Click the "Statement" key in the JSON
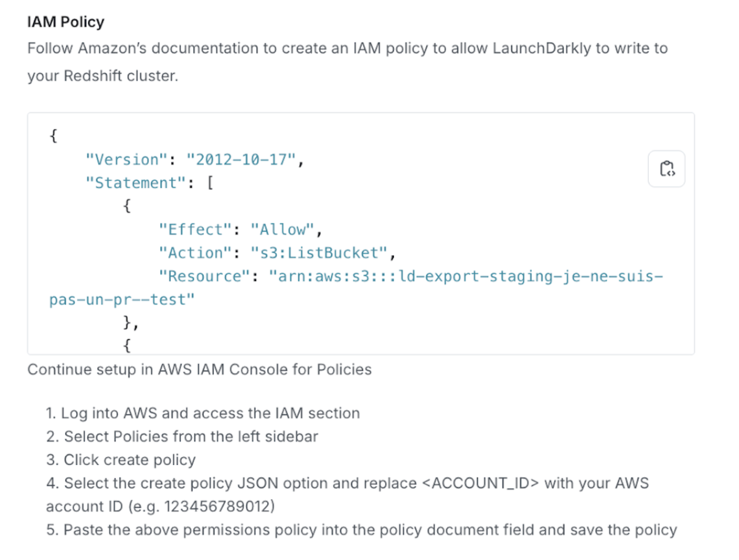The image size is (739, 560). click(x=134, y=183)
